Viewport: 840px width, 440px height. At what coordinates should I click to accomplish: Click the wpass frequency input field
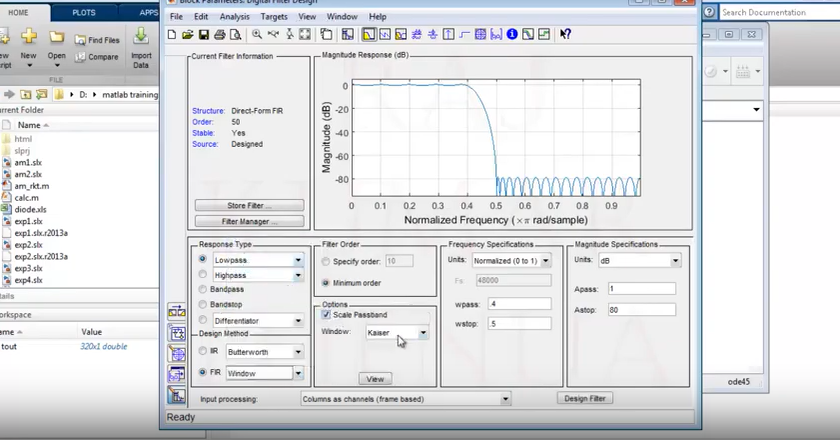pyautogui.click(x=519, y=304)
